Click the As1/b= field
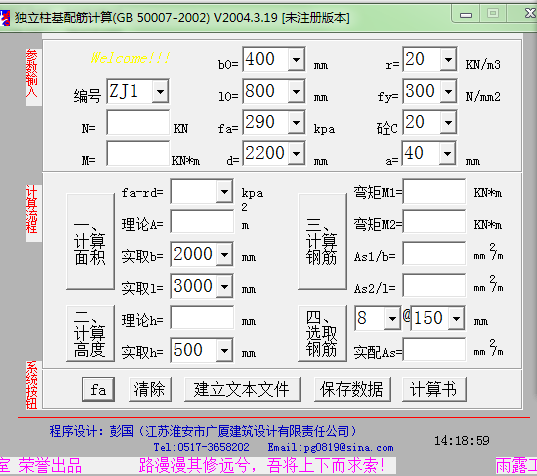This screenshot has height=476, width=537. pyautogui.click(x=434, y=254)
